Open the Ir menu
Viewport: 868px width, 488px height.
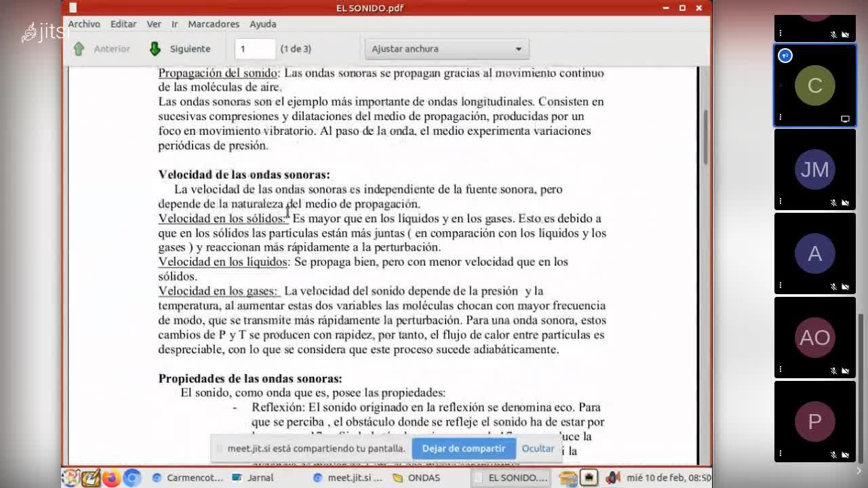click(x=174, y=24)
